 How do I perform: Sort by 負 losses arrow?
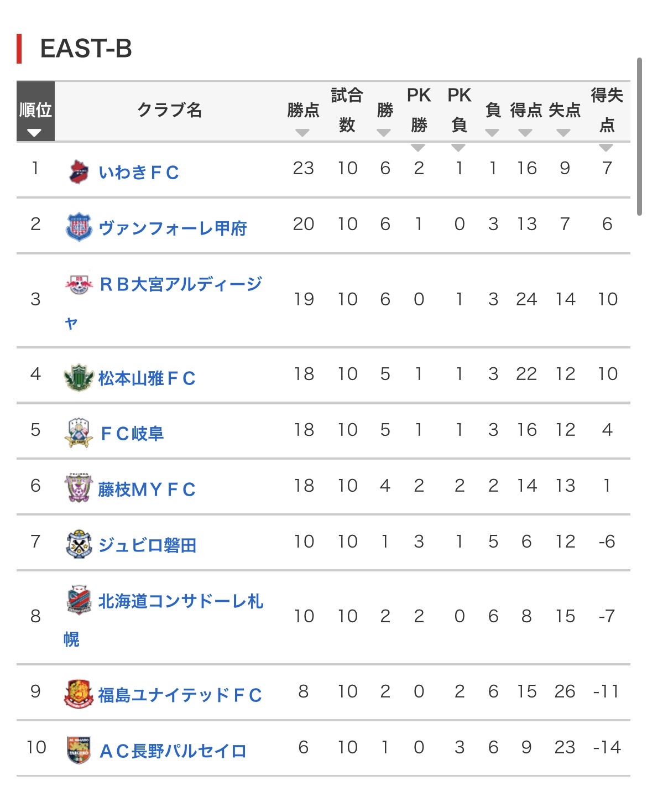[492, 133]
